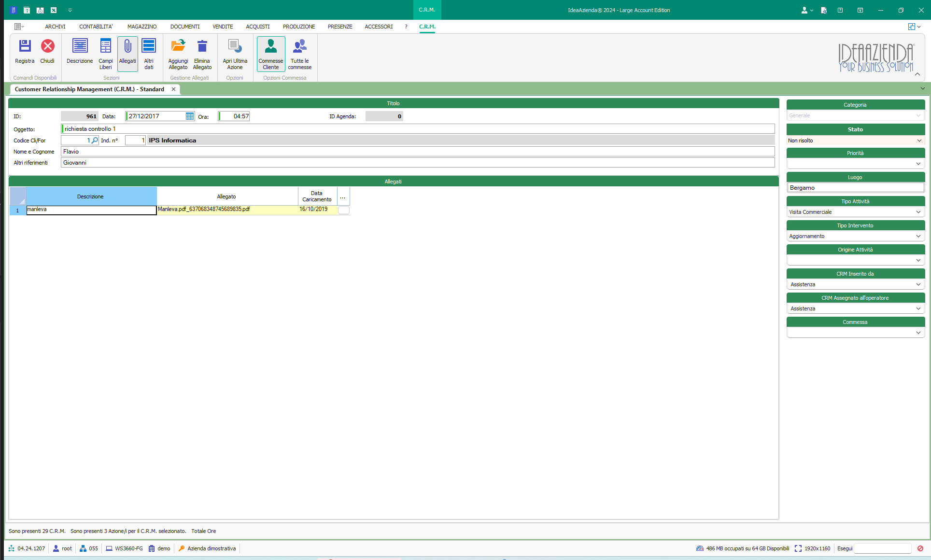
Task: Open the Descrizione section
Action: (x=80, y=51)
